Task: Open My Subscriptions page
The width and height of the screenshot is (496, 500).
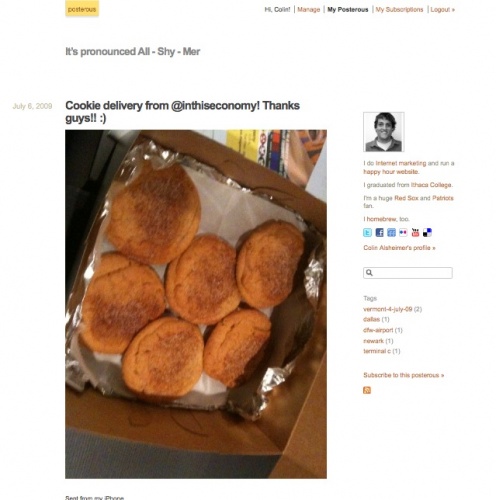Action: [x=399, y=10]
